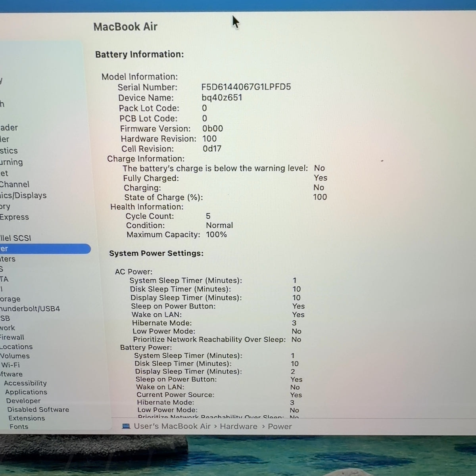Click the MacBook Air window title
This screenshot has height=476, width=476.
coord(125,27)
